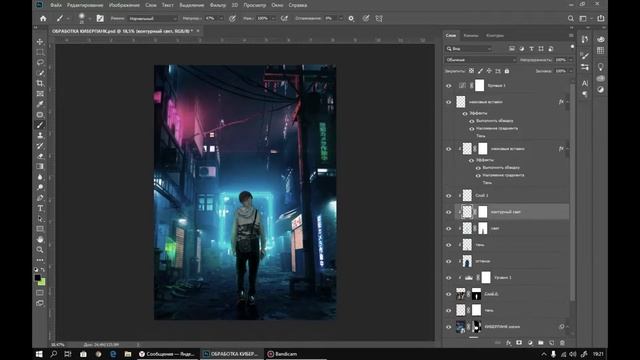This screenshot has height=360, width=640.
Task: Click the taskbar search icon
Action: (53, 354)
